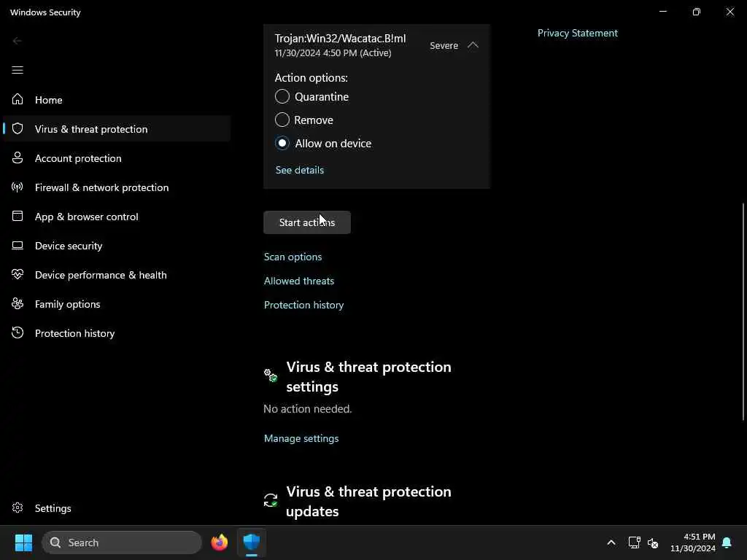Viewport: 747px width, 560px height.
Task: Click the protection settings gears icon
Action: [x=271, y=376]
